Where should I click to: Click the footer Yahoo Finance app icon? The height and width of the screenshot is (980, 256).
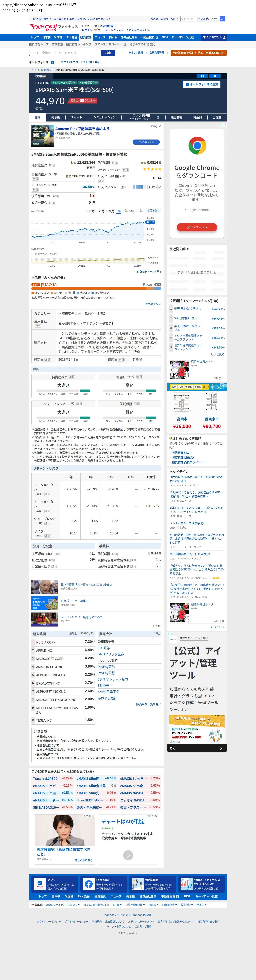point(40,884)
